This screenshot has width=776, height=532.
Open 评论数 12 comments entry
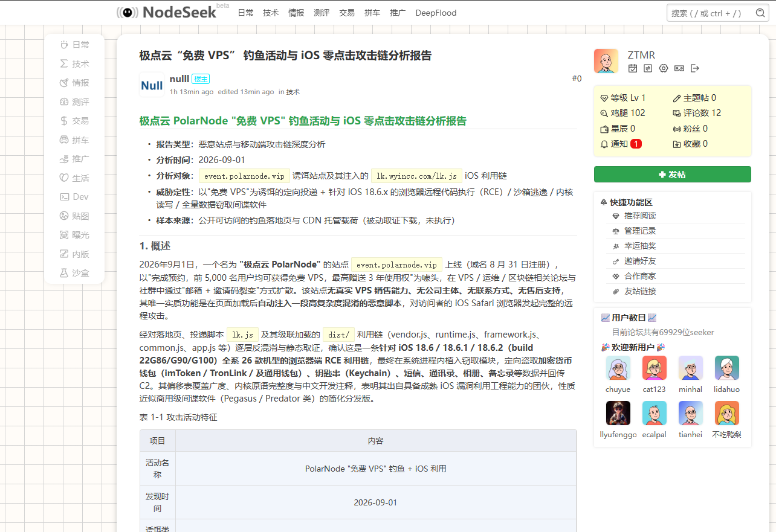[x=697, y=113]
